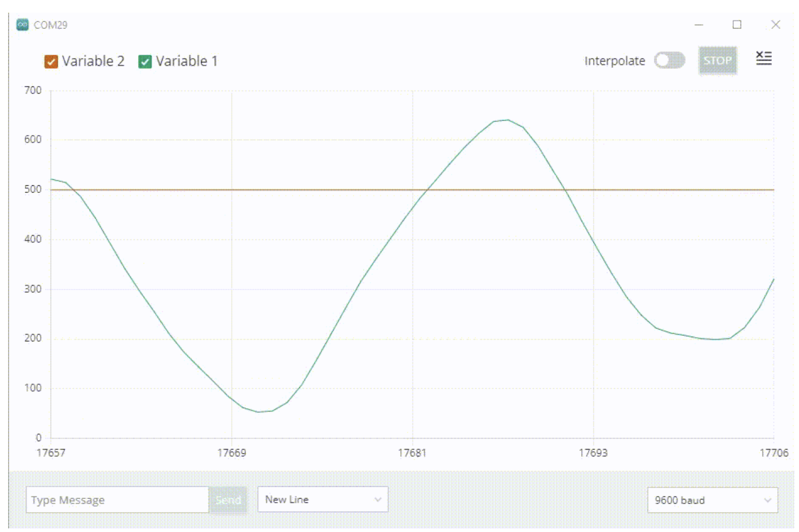Image resolution: width=799 pixels, height=532 pixels.
Task: Click the 17681 x-axis label
Action: [x=412, y=452]
